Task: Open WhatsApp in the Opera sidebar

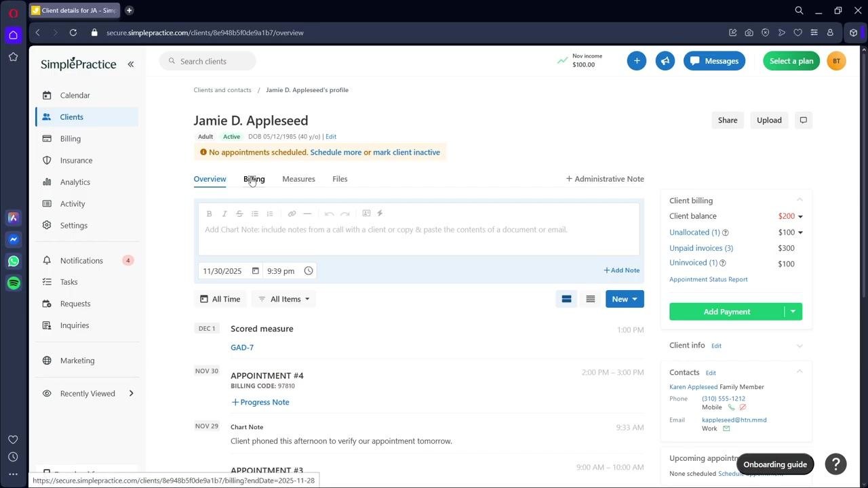Action: (x=14, y=261)
